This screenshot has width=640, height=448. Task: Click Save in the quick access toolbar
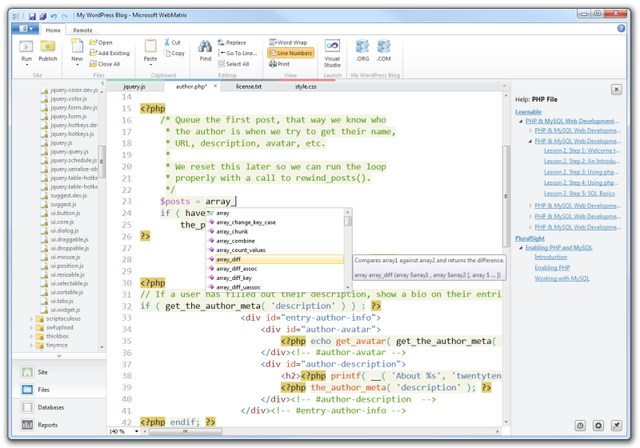[32, 16]
